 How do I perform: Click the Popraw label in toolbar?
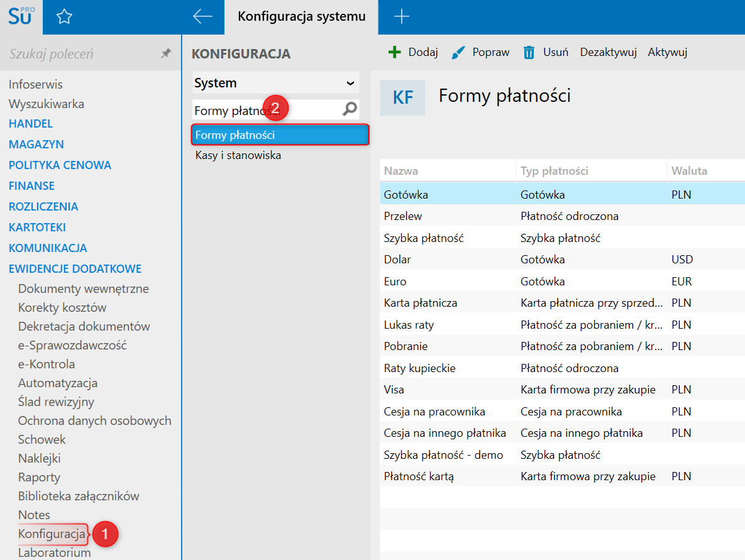491,52
